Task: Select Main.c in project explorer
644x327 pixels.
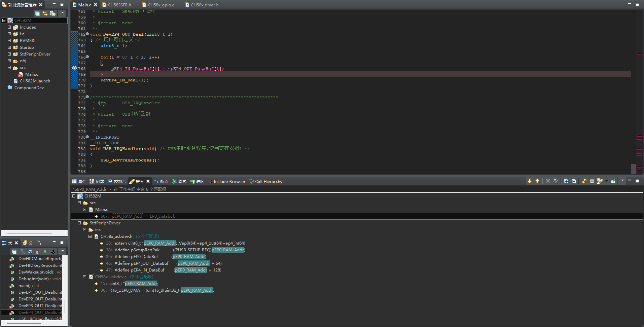Action: (31, 74)
